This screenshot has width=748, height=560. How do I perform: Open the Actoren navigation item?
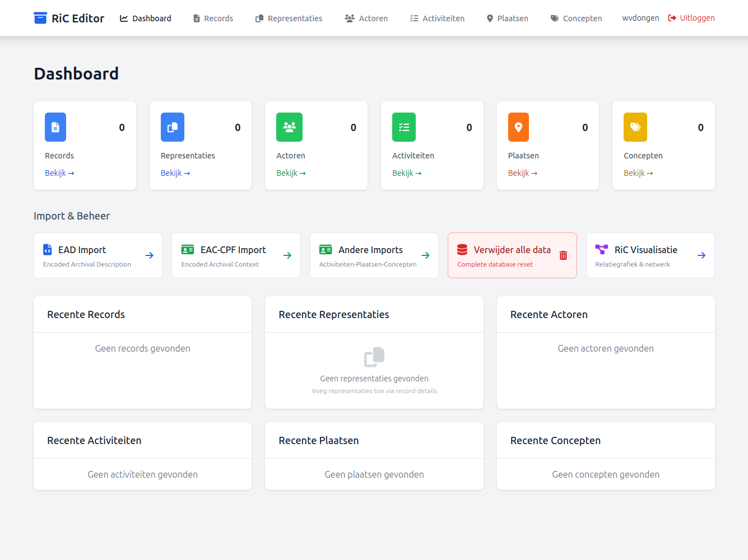(x=366, y=18)
